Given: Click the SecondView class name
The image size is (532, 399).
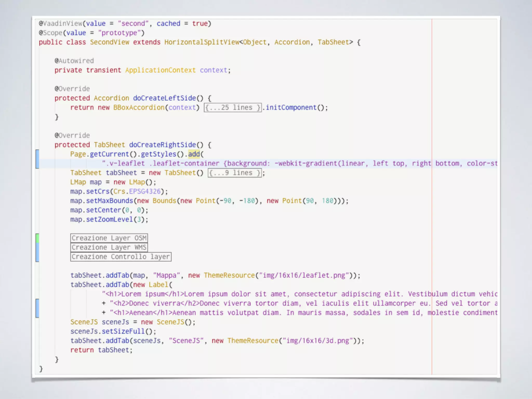Looking at the screenshot, I should coord(109,42).
